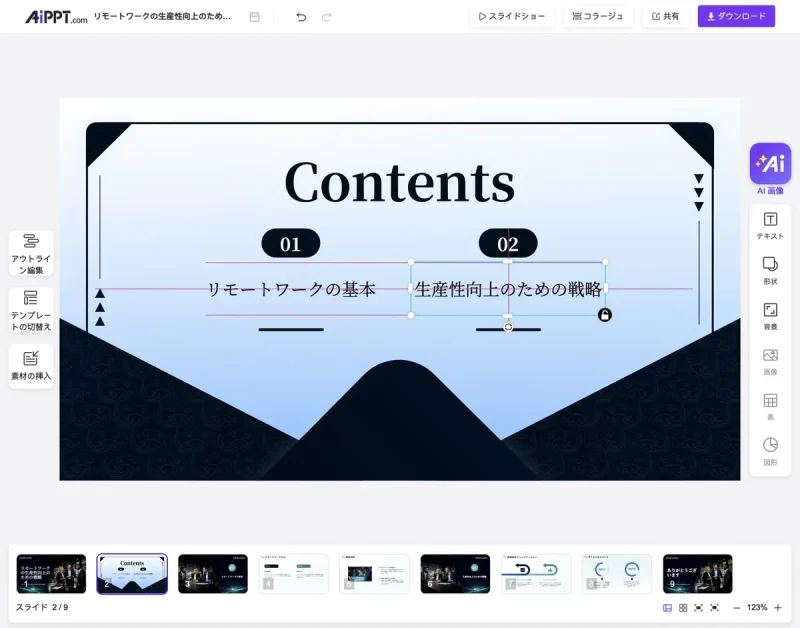Open the 背景 background panel
Viewport: 800px width, 628px height.
coord(770,315)
